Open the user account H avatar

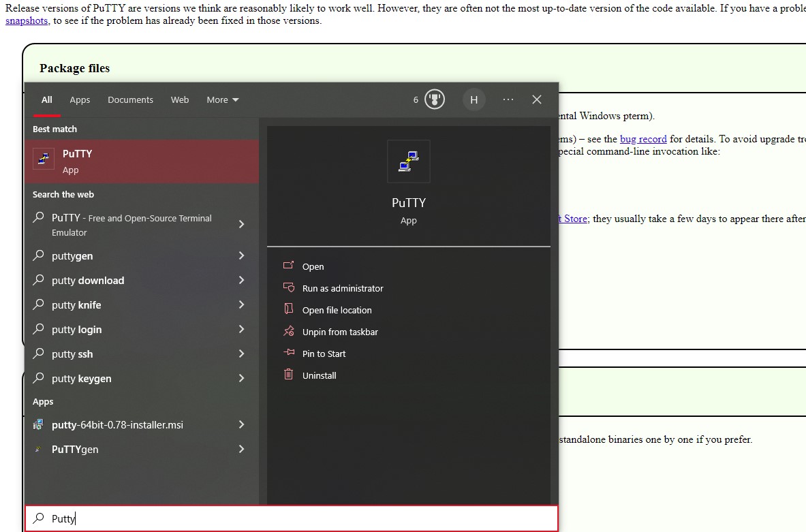point(474,99)
